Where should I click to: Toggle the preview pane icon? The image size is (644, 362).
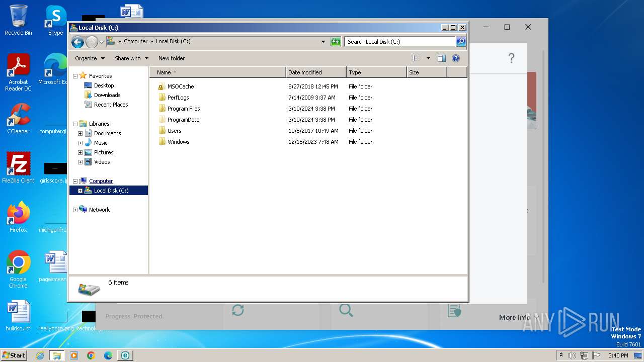coord(442,58)
